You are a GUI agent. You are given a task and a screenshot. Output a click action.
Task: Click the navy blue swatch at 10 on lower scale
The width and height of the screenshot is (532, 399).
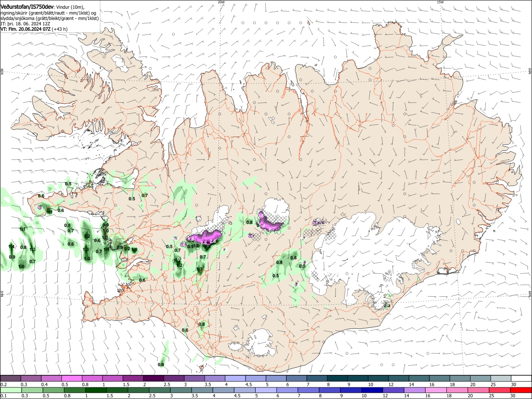coord(372,390)
